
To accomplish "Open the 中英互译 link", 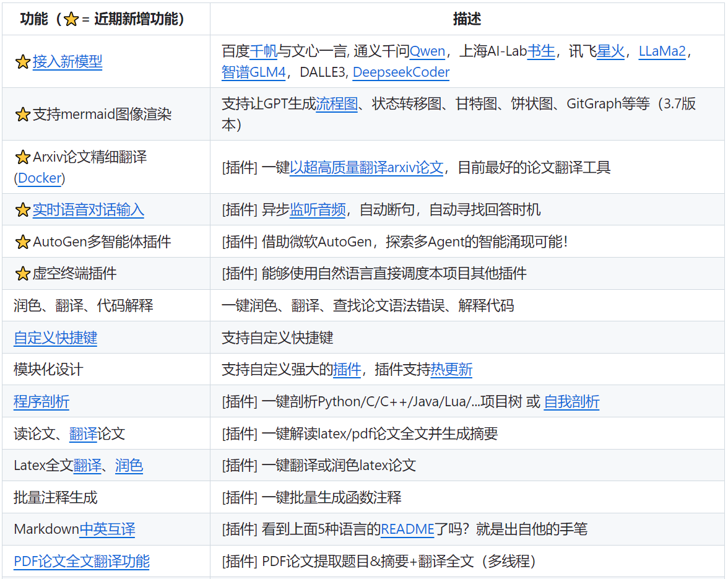I will click(x=107, y=529).
